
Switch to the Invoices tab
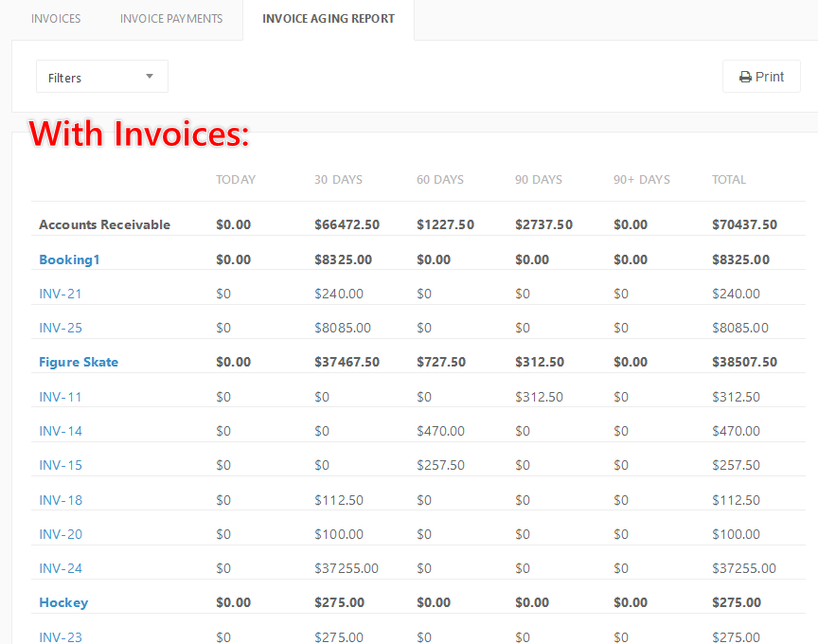coord(56,19)
